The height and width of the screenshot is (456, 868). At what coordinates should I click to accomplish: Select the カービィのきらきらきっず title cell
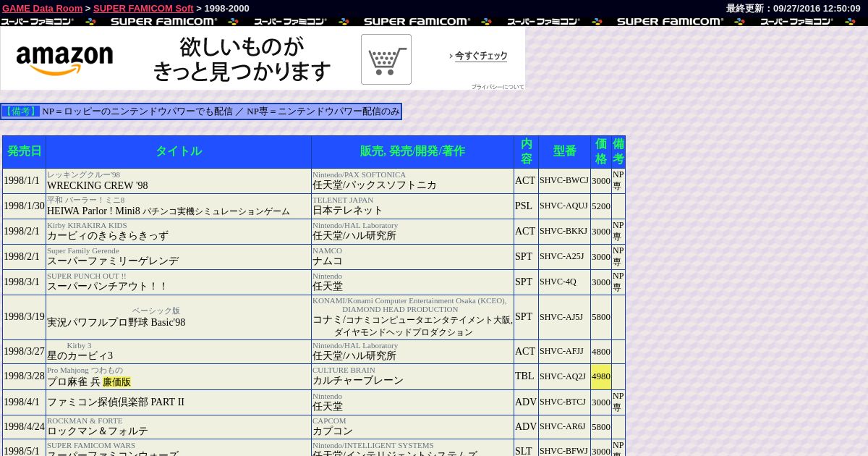point(179,232)
